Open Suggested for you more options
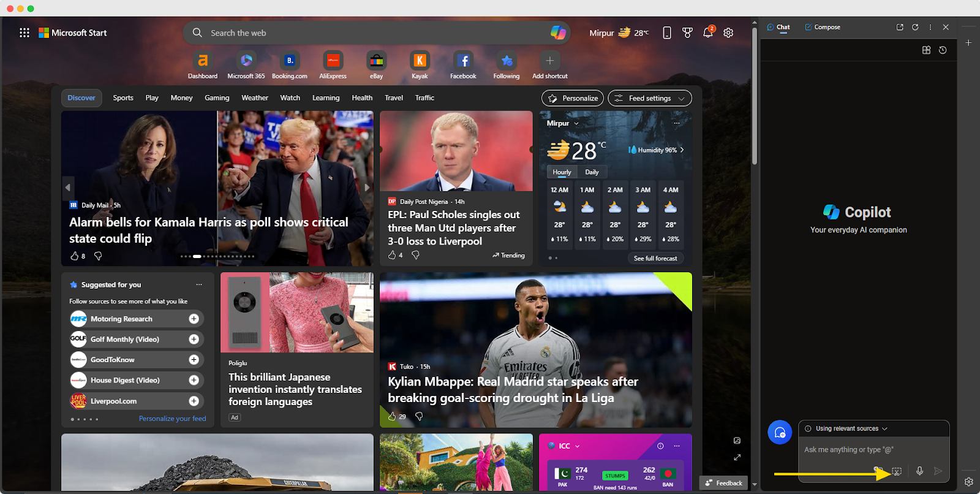This screenshot has width=980, height=494. click(x=199, y=284)
